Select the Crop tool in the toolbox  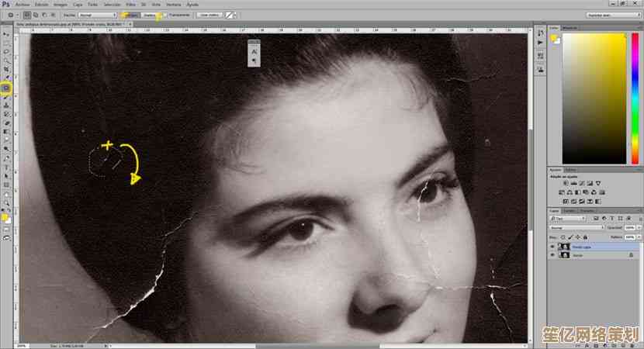pos(6,70)
